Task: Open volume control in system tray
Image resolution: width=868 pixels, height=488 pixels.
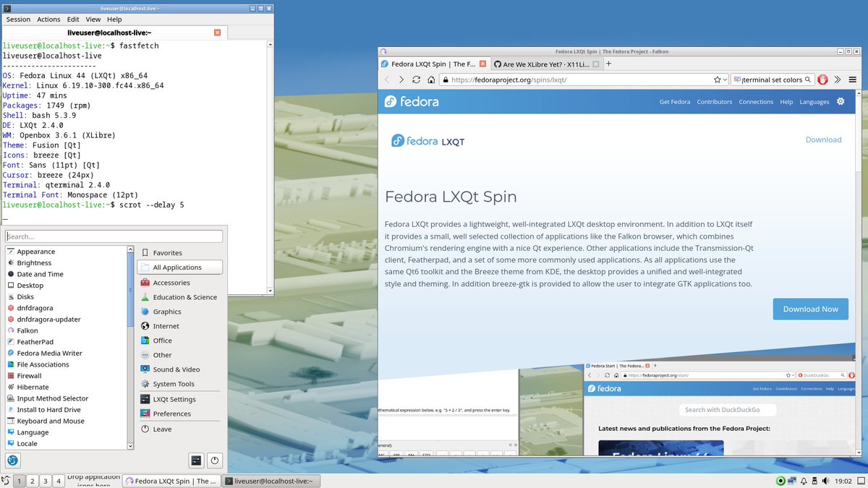Action: [826, 481]
